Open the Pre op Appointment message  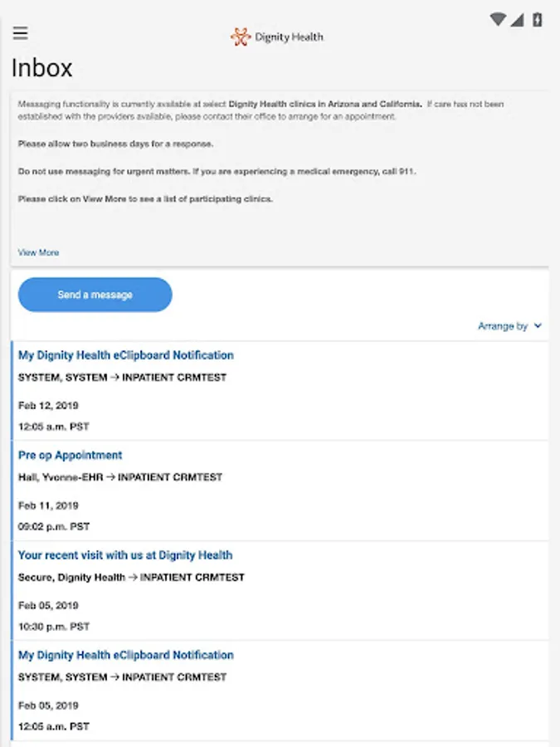point(70,455)
